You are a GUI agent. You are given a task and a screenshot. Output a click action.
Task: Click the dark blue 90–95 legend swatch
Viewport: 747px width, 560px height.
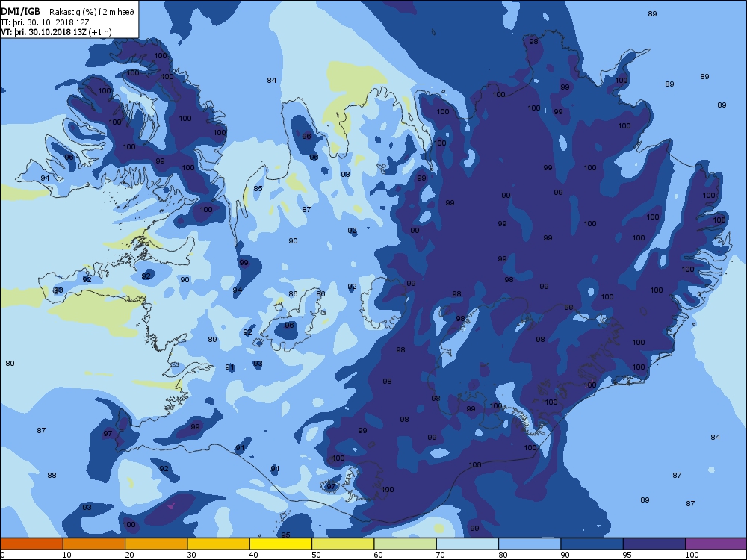click(x=592, y=544)
